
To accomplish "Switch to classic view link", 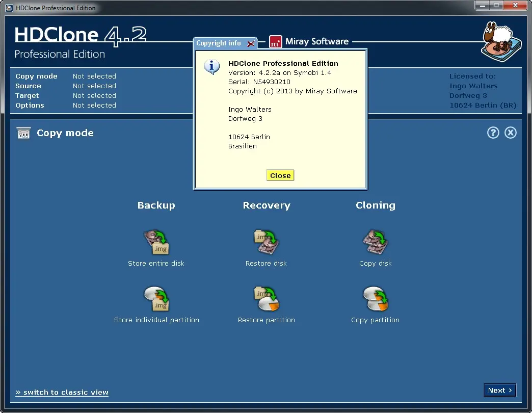I will tap(62, 392).
